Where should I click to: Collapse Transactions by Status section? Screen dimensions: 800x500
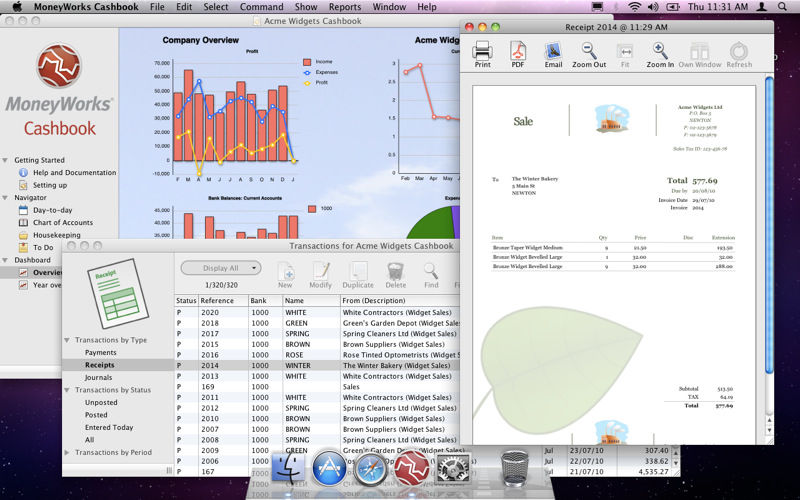pyautogui.click(x=67, y=390)
